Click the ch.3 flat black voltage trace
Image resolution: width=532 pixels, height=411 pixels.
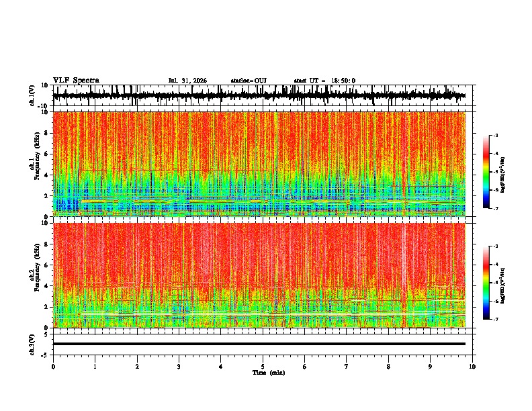[259, 344]
